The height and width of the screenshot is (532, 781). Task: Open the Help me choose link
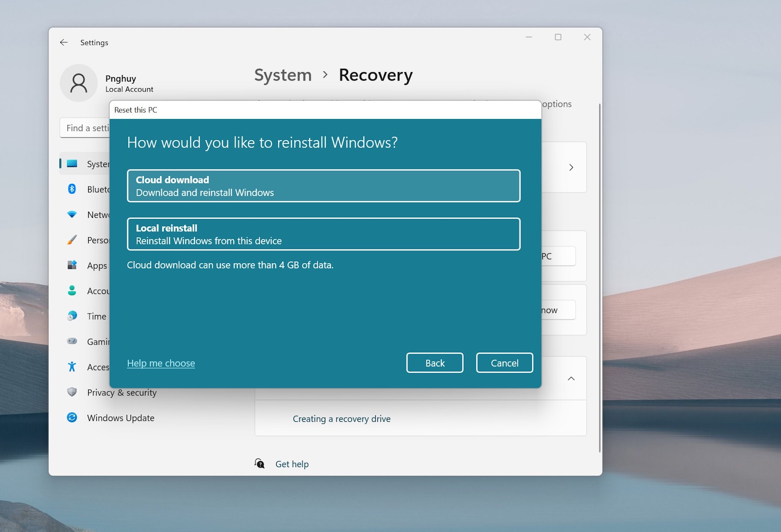click(161, 363)
